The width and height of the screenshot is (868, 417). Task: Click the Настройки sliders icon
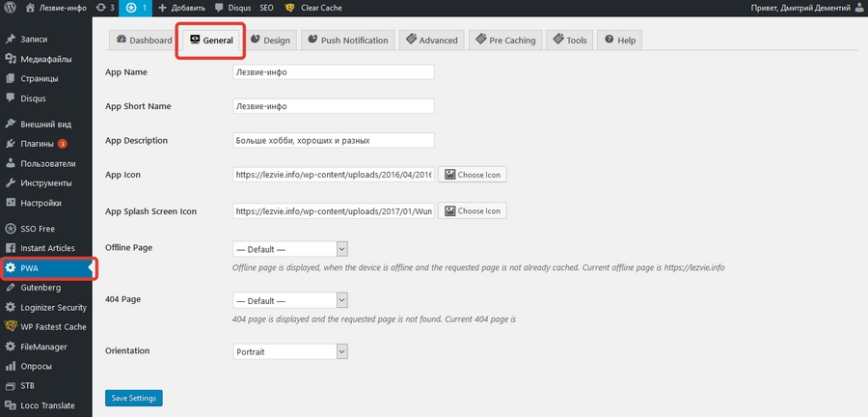click(10, 203)
